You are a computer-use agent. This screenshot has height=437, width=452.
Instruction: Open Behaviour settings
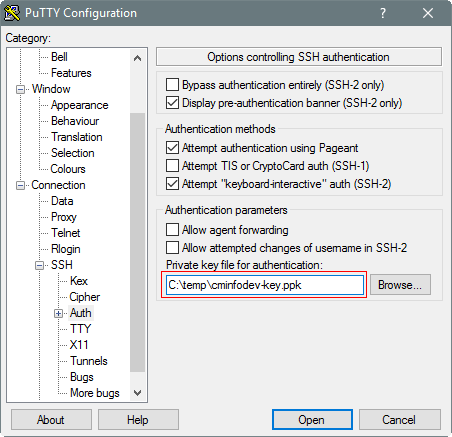[x=75, y=121]
